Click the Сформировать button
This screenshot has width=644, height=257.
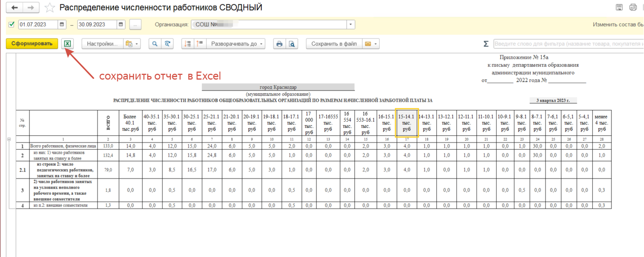(x=32, y=44)
